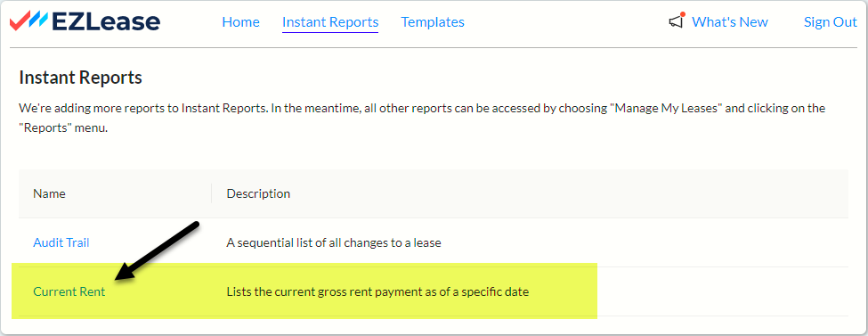Select the Audit Trail description text
The image size is (868, 336).
click(334, 242)
